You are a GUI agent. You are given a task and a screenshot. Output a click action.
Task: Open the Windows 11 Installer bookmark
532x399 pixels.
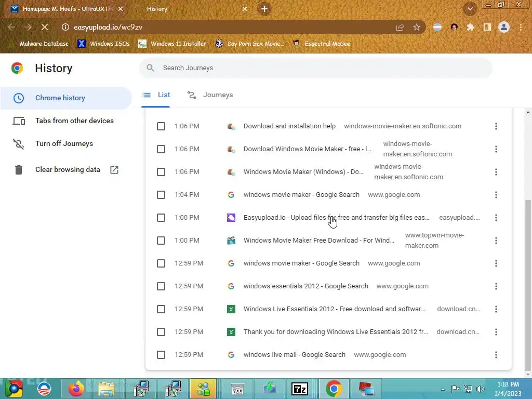(172, 44)
